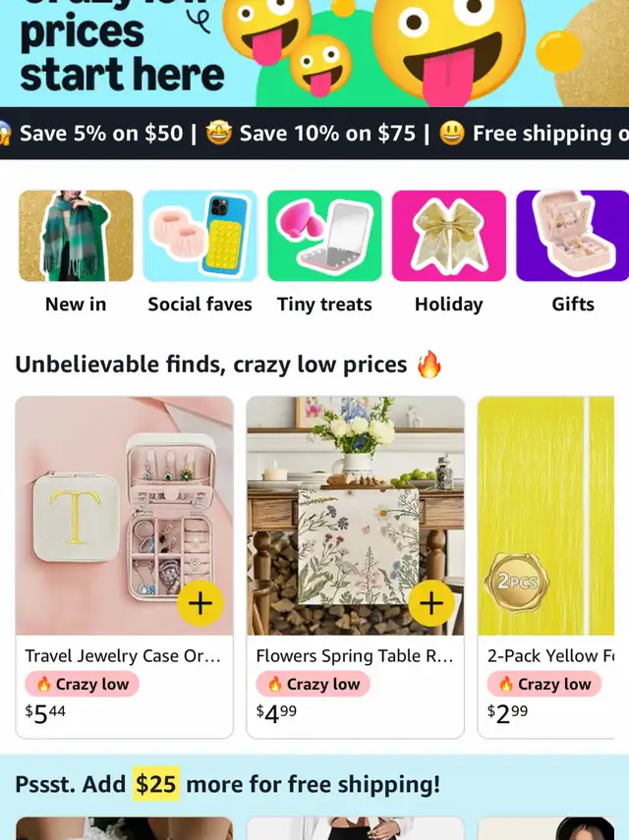Screen dimensions: 629x840
Task: View the 2-Pack Yellow Foil product image
Action: point(546,516)
